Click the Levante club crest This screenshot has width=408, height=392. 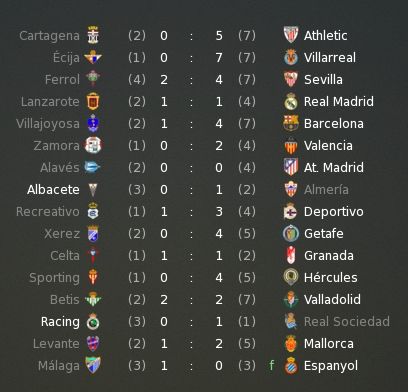coord(93,343)
